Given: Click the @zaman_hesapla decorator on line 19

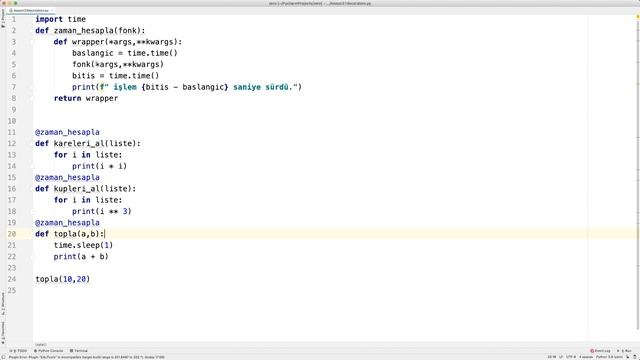Looking at the screenshot, I should click(x=67, y=223).
